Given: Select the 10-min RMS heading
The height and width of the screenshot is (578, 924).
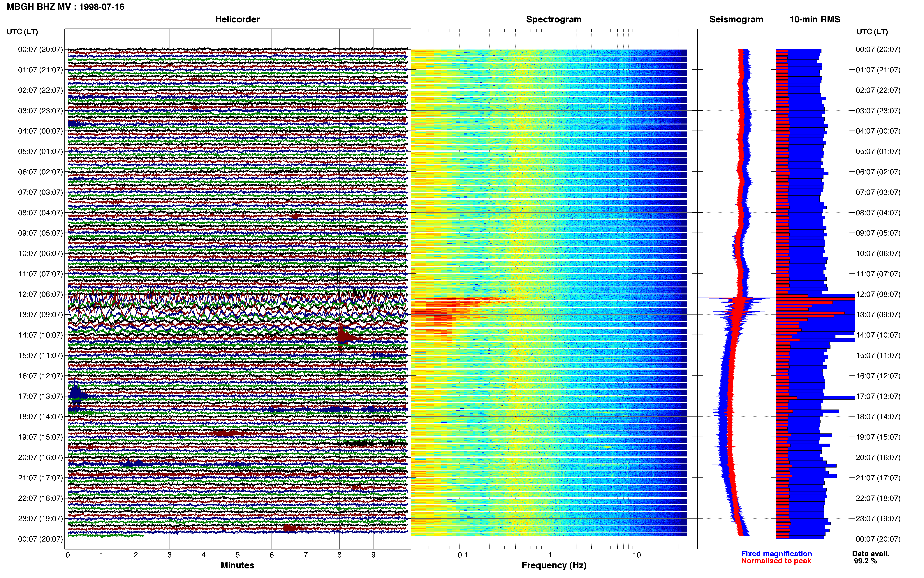Looking at the screenshot, I should coord(815,20).
